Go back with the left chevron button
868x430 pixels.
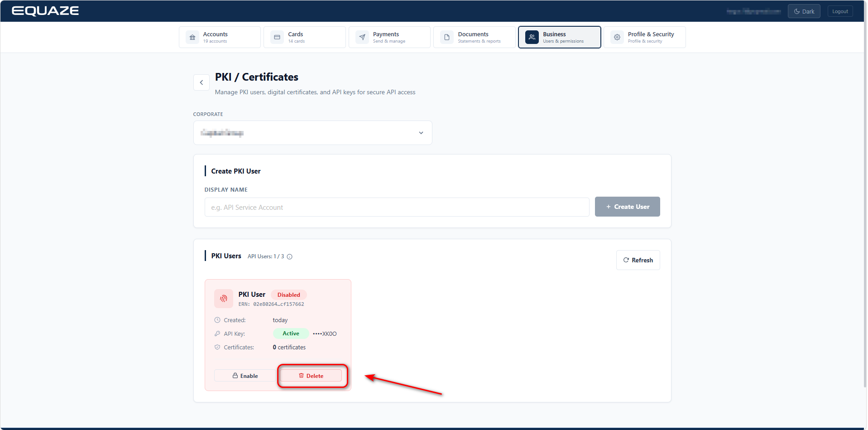pos(201,82)
